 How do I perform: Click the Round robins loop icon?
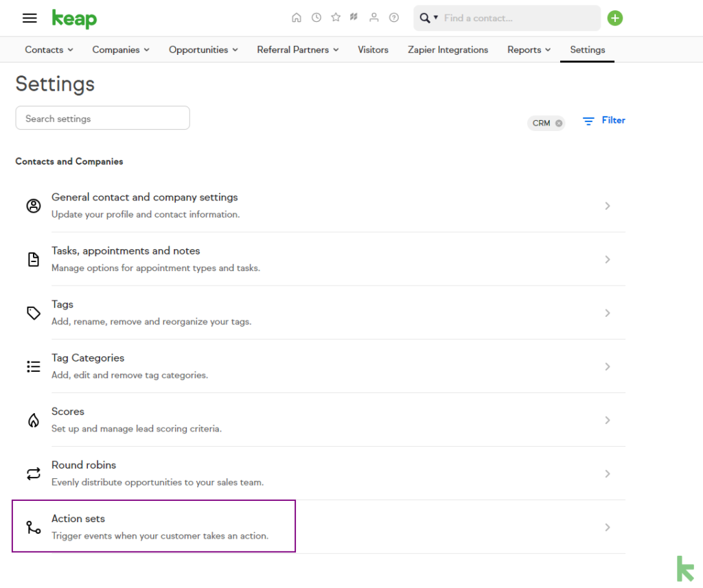(34, 473)
